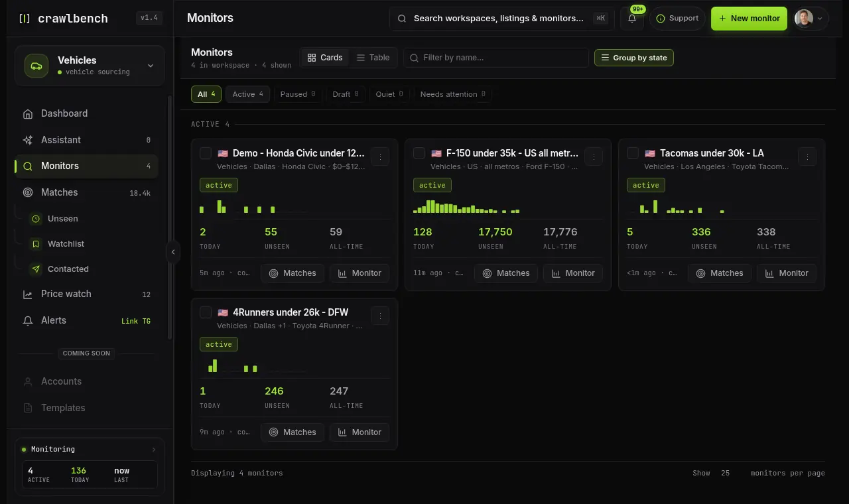Click the Tacomas under 30k - LA title
This screenshot has width=849, height=504.
(712, 153)
